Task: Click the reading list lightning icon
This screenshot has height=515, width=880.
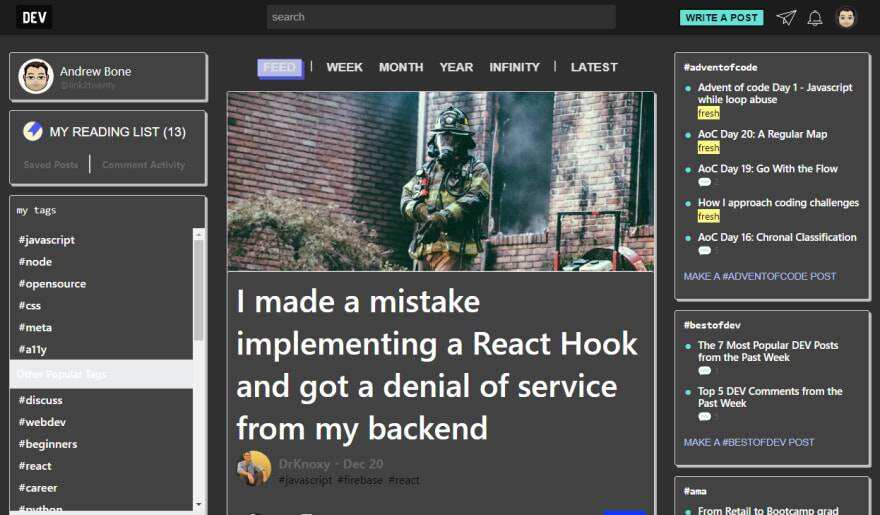Action: 33,131
